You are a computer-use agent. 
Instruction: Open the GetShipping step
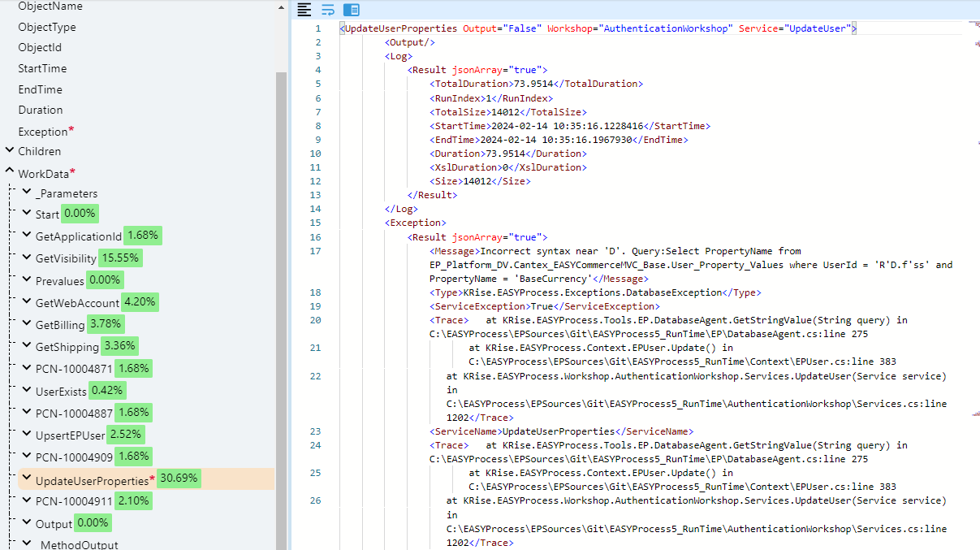point(67,347)
